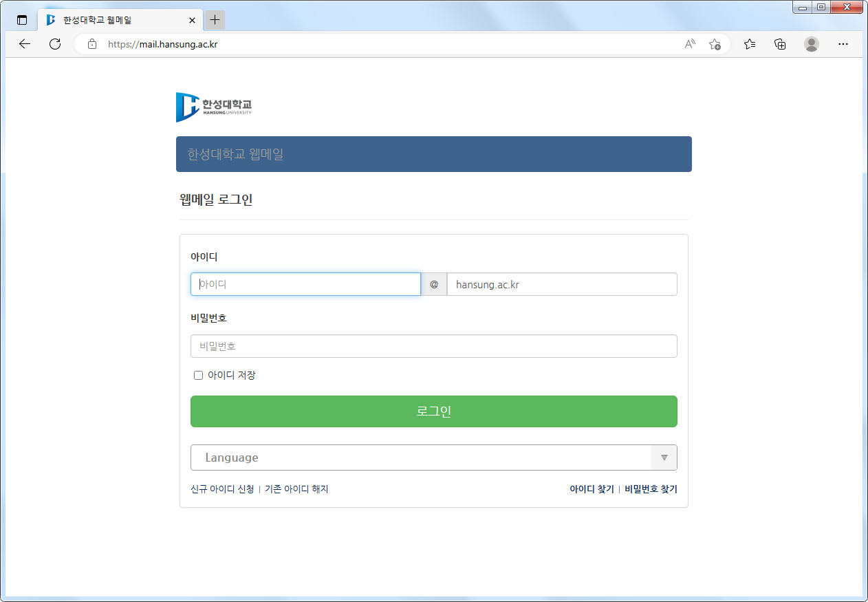Open the tab actions menu icon
Viewport: 868px width, 602px height.
[x=22, y=20]
